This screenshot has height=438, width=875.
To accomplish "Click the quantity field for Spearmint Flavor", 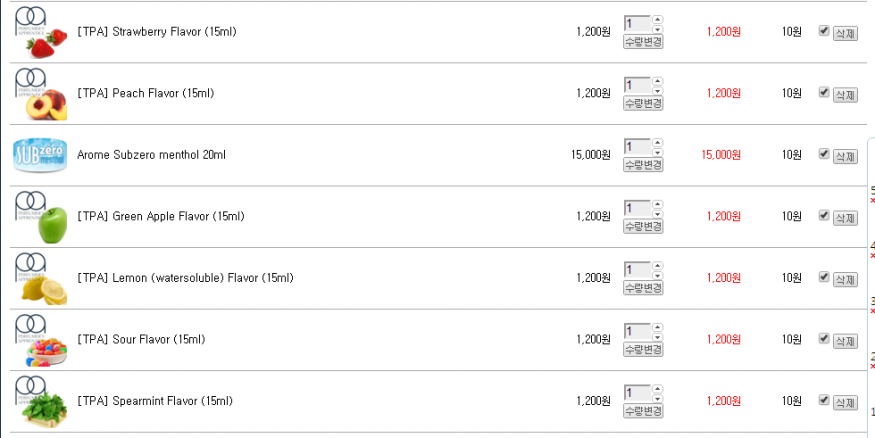I will point(636,393).
